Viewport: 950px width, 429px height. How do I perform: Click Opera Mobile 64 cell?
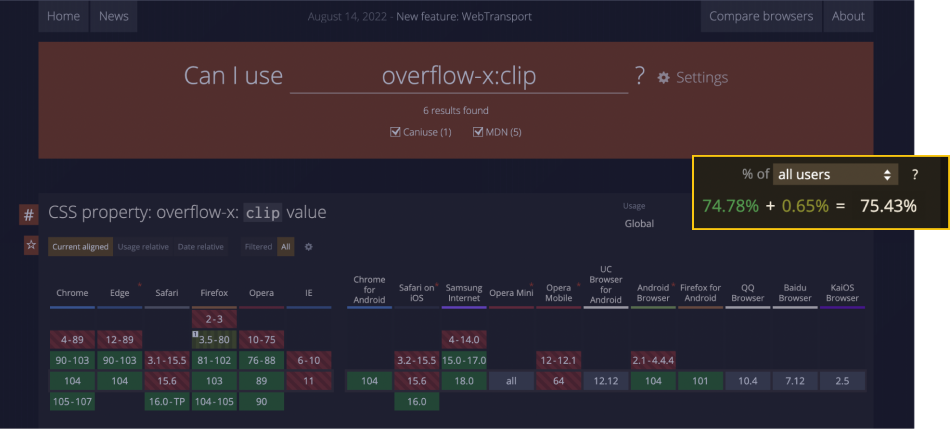559,381
